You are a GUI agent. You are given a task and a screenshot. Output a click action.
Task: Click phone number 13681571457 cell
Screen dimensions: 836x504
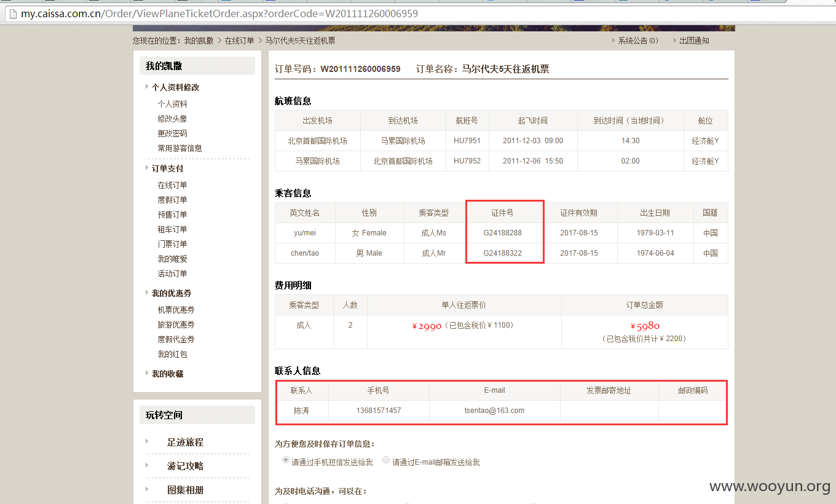(x=379, y=411)
